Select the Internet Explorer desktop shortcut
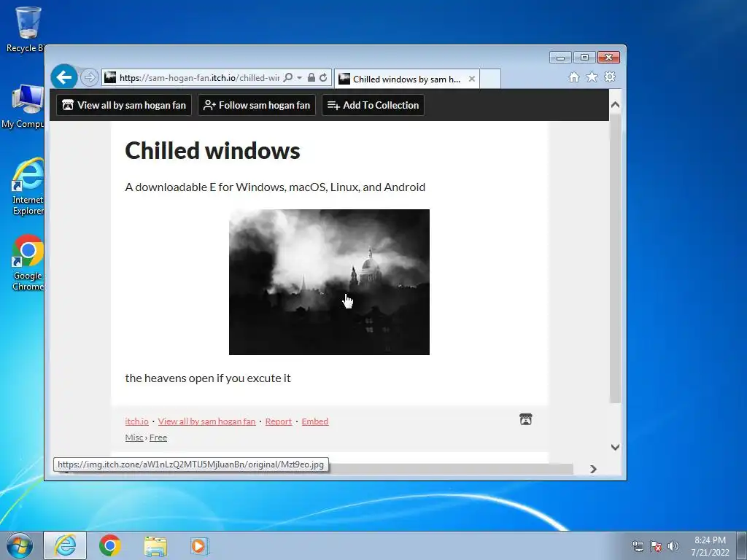This screenshot has height=560, width=747. tap(28, 187)
